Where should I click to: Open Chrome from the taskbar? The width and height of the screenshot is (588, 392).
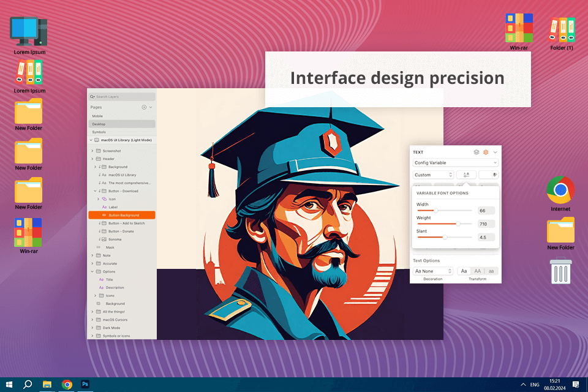pos(67,385)
